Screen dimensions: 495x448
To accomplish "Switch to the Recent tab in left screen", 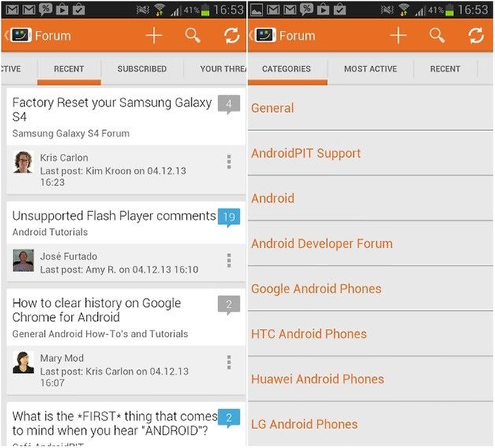I will click(69, 69).
